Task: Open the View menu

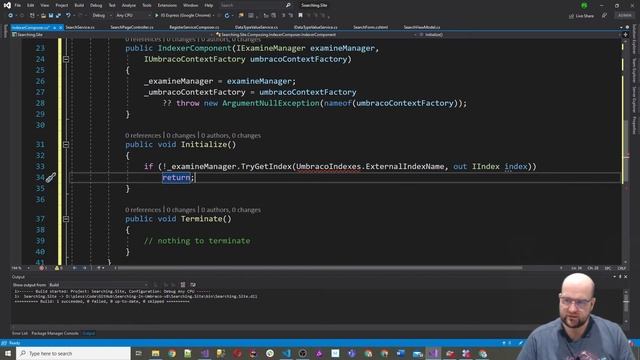Action: point(45,5)
